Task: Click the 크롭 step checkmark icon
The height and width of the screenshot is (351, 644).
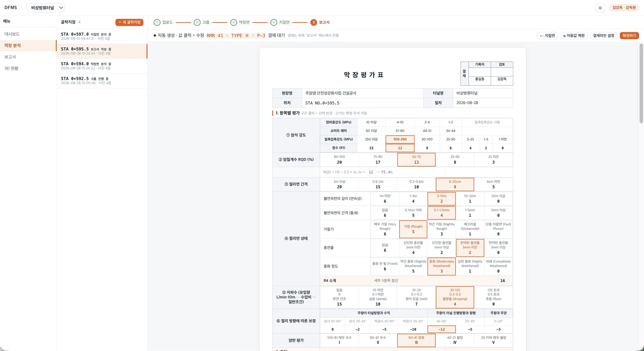Action: click(x=197, y=22)
